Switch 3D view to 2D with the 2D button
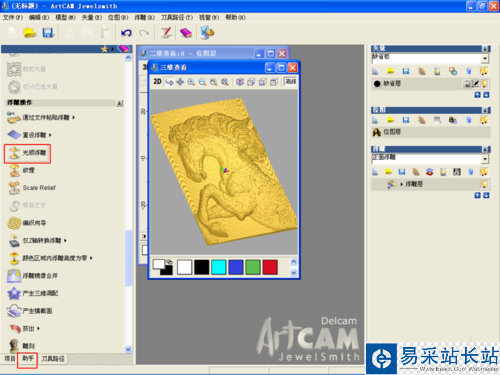The height and width of the screenshot is (375, 500). click(x=157, y=82)
